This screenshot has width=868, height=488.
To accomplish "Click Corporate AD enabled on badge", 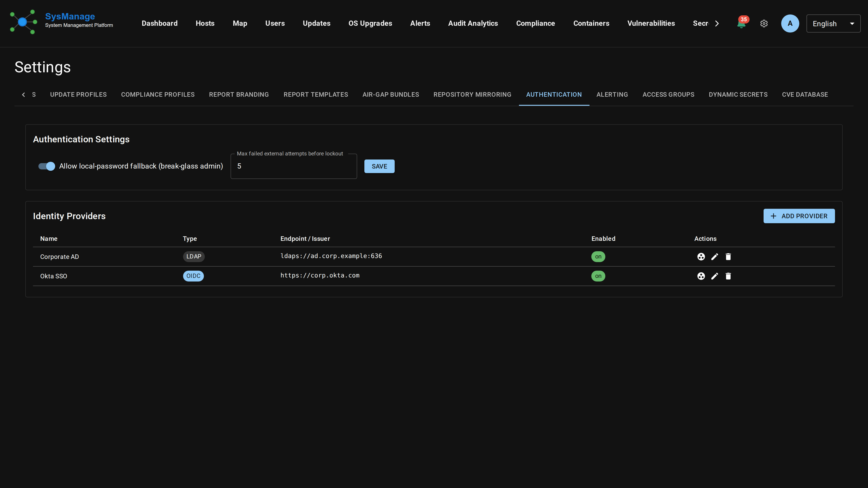I will coord(598,257).
